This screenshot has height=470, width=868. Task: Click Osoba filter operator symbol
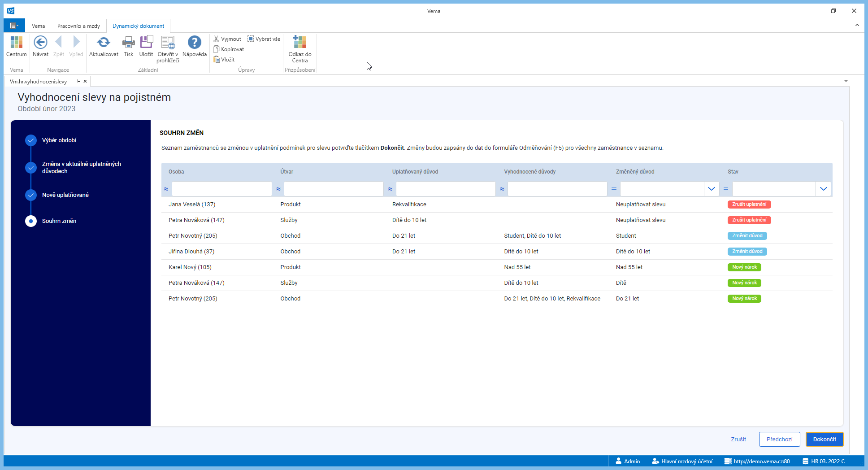click(166, 189)
